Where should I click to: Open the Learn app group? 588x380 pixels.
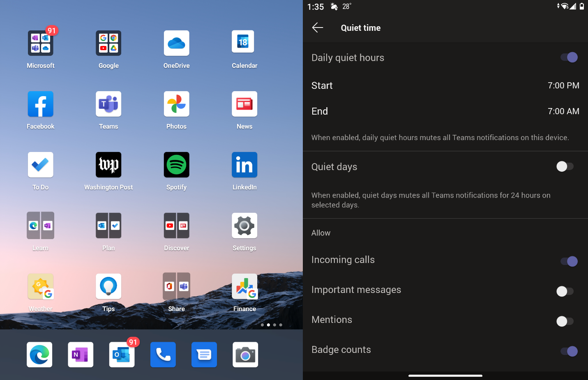click(x=41, y=226)
